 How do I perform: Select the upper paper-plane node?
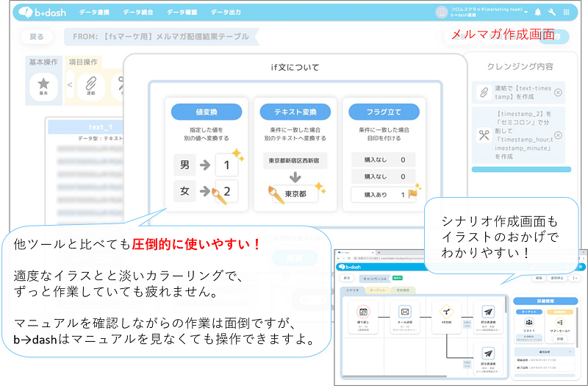pos(488,317)
